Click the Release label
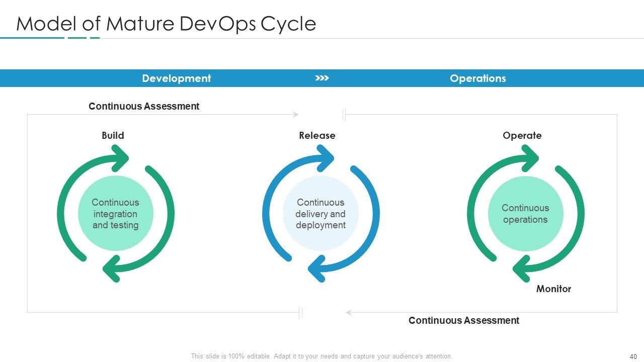 point(317,135)
